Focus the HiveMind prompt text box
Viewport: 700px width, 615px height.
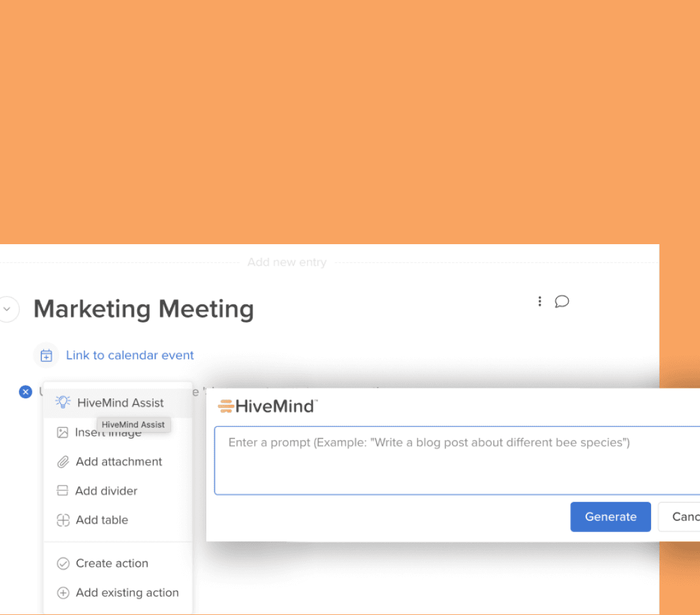tap(457, 460)
